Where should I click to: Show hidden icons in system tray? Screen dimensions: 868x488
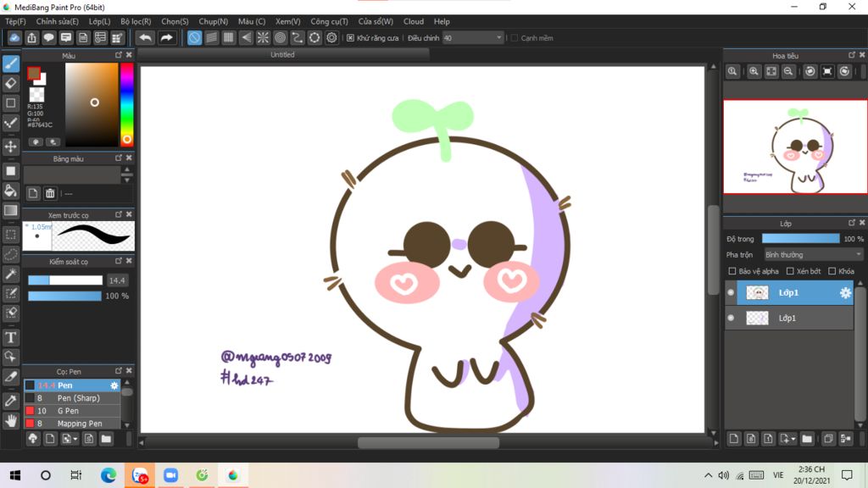coord(708,475)
